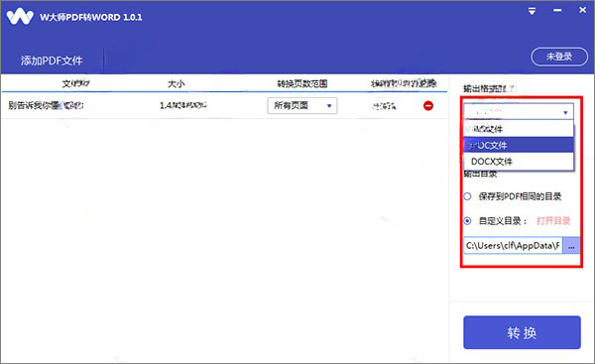Close the W大师PDF转WORD window
Screen dimensions: 595x364
pos(582,10)
